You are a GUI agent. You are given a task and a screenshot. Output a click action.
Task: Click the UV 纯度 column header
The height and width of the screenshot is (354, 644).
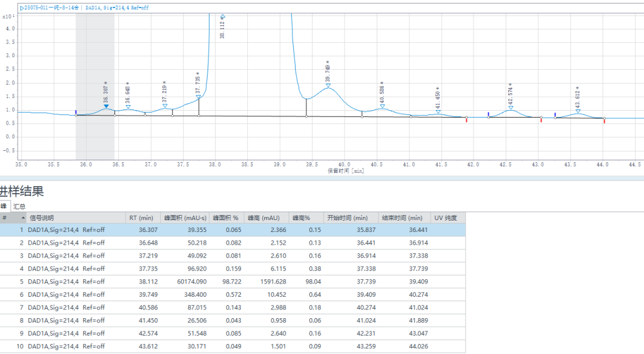(448, 218)
